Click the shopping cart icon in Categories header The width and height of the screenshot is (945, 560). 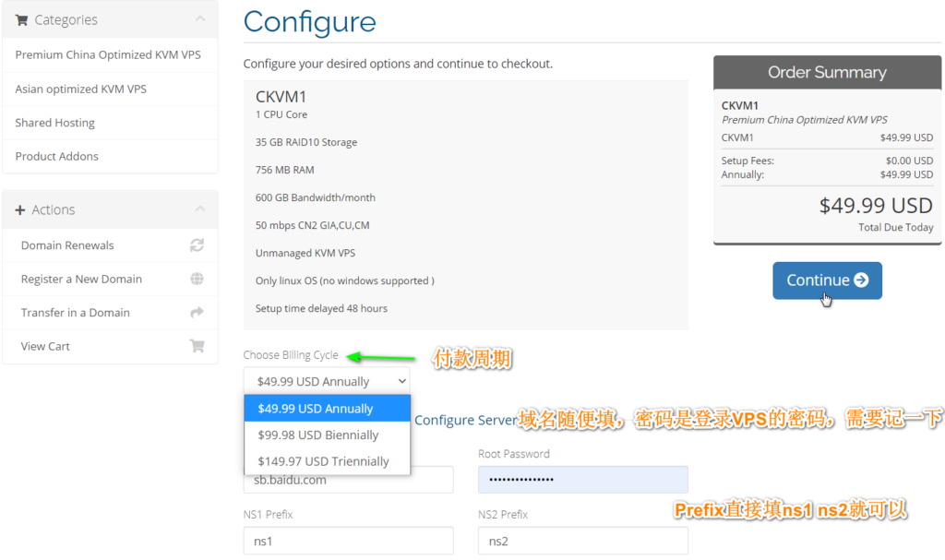tap(22, 20)
